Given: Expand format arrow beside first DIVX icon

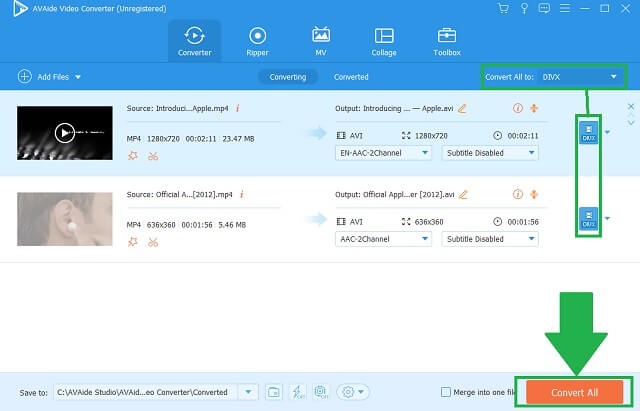Looking at the screenshot, I should [607, 132].
